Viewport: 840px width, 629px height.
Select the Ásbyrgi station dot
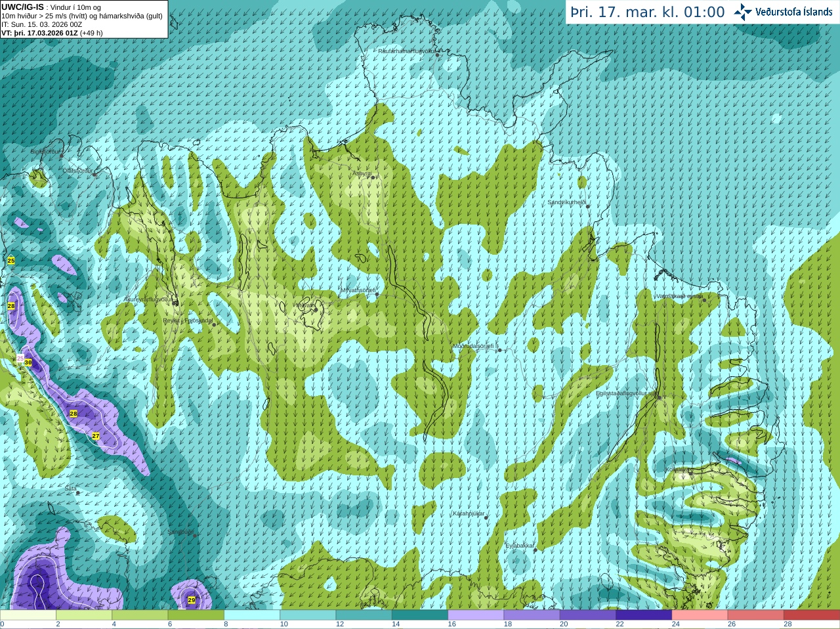click(373, 177)
